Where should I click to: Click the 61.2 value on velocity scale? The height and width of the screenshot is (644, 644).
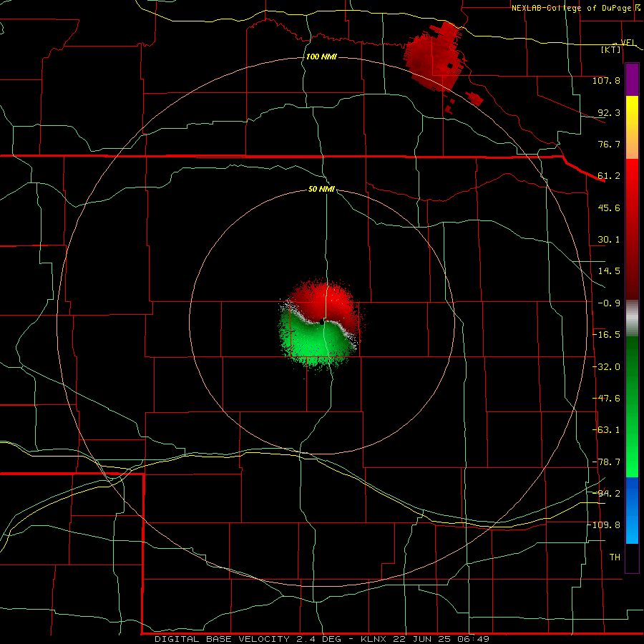tap(609, 176)
